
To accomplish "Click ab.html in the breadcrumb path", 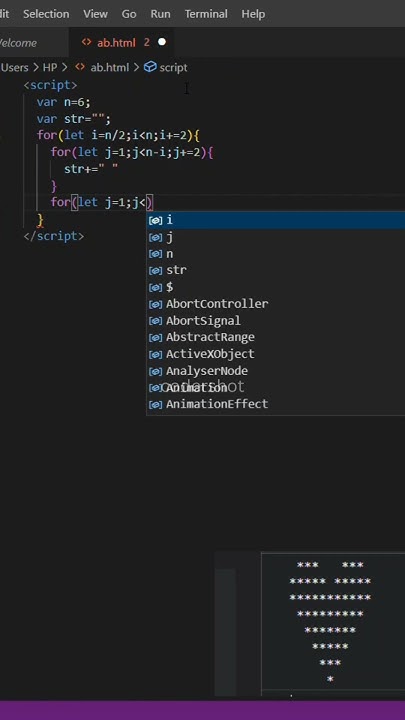I will click(110, 68).
